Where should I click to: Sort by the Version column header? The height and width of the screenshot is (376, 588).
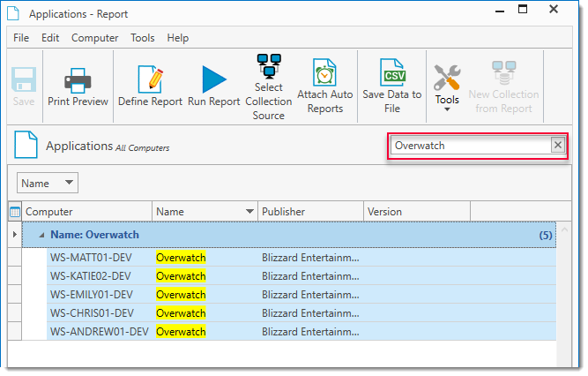pos(417,212)
